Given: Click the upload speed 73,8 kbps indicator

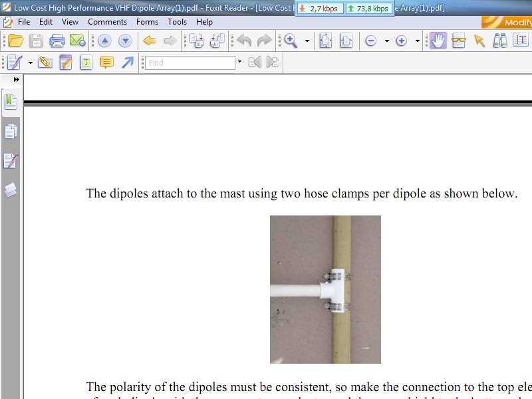Looking at the screenshot, I should [x=368, y=9].
